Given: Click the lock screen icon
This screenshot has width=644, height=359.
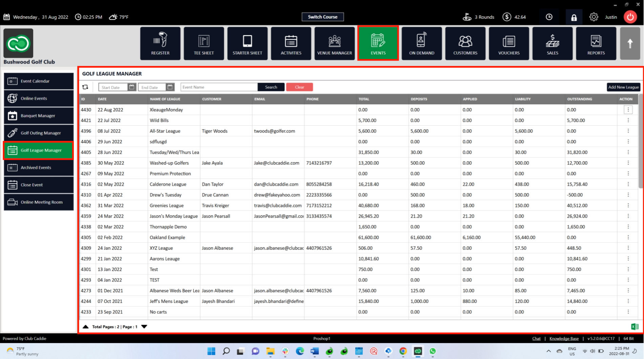Looking at the screenshot, I should (x=574, y=17).
